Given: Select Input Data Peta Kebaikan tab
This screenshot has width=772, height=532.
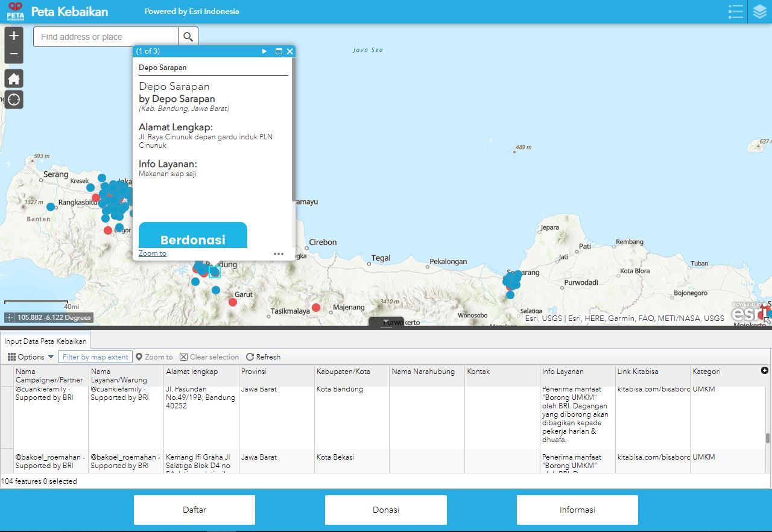Looking at the screenshot, I should tap(46, 341).
